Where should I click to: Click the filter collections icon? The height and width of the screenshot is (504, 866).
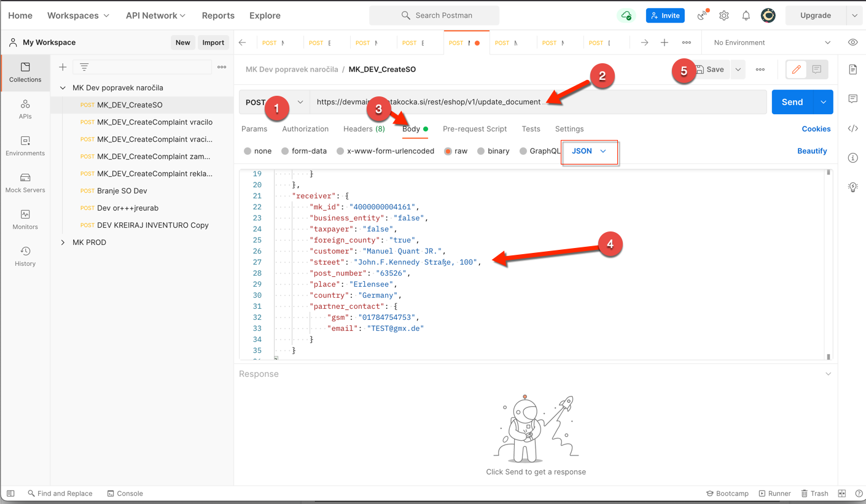coord(84,67)
